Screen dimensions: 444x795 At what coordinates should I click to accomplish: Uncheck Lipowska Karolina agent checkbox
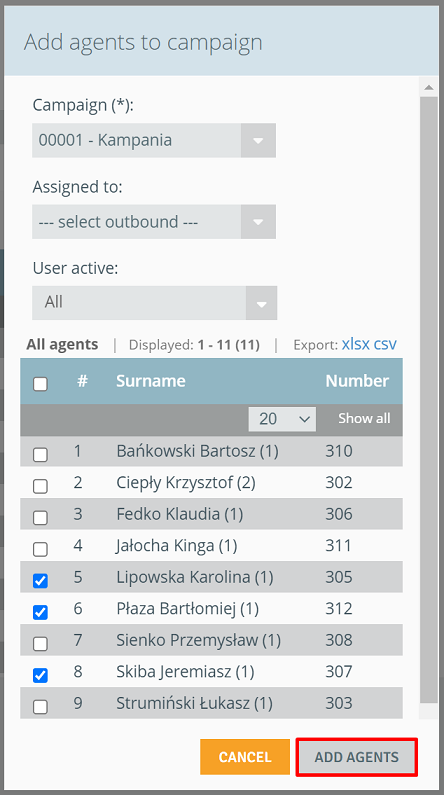tap(41, 581)
